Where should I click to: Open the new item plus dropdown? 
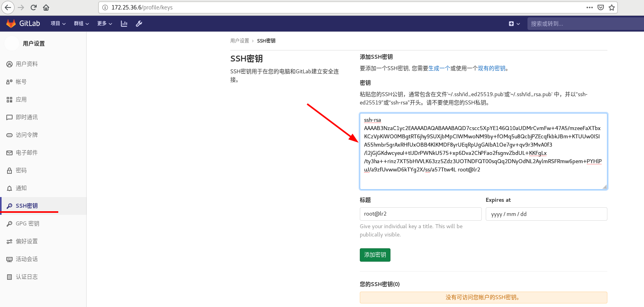pyautogui.click(x=514, y=24)
